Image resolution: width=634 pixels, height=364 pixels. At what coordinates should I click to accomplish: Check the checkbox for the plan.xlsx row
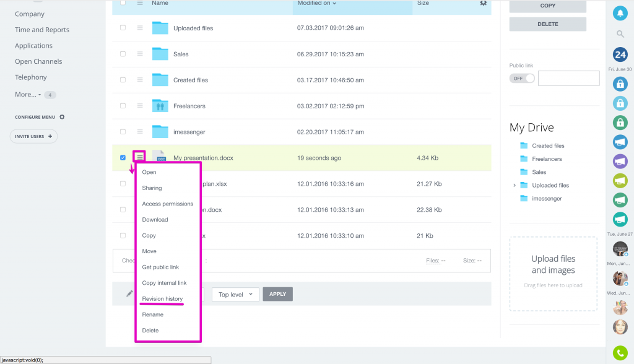[x=123, y=183]
